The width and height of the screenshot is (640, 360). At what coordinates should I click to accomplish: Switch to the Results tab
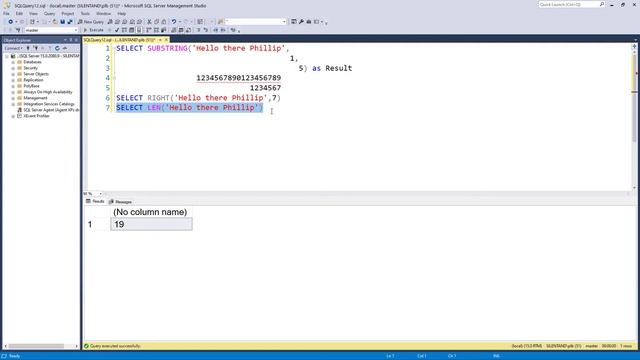95,201
